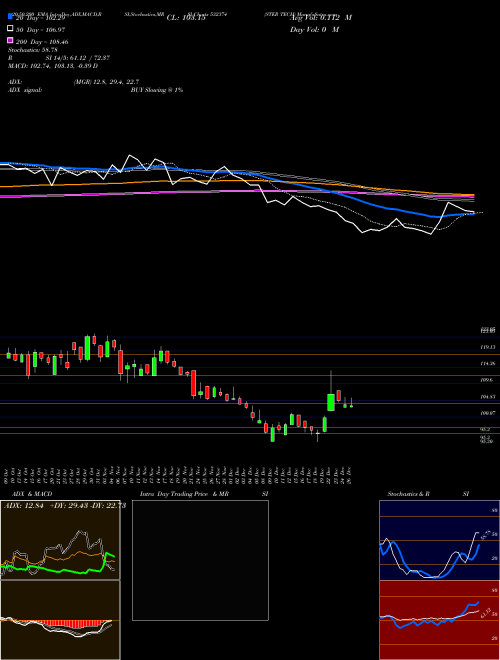The width and height of the screenshot is (500, 660).
Task: Click the blue stochastics chart panel
Action: click(x=439, y=540)
